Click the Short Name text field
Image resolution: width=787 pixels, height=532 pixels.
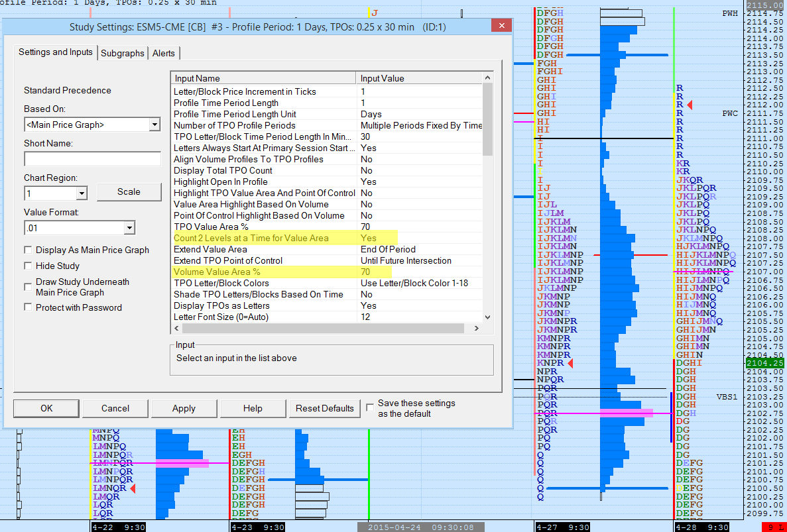click(92, 159)
